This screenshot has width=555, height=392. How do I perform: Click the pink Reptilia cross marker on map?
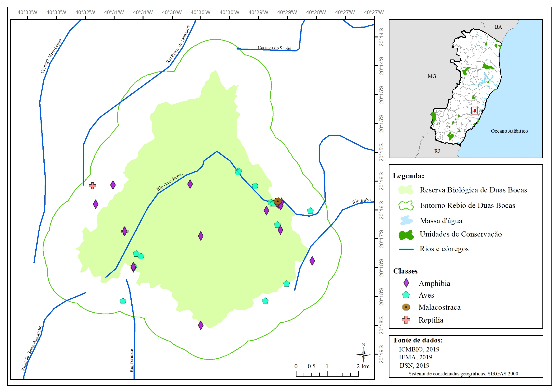(x=92, y=186)
